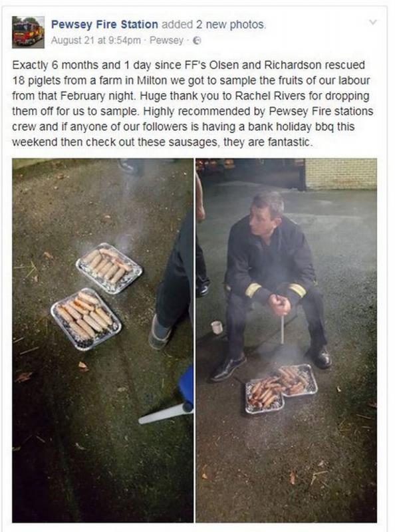
Task: Click the lower foil tray in left photo
Action: (86, 319)
